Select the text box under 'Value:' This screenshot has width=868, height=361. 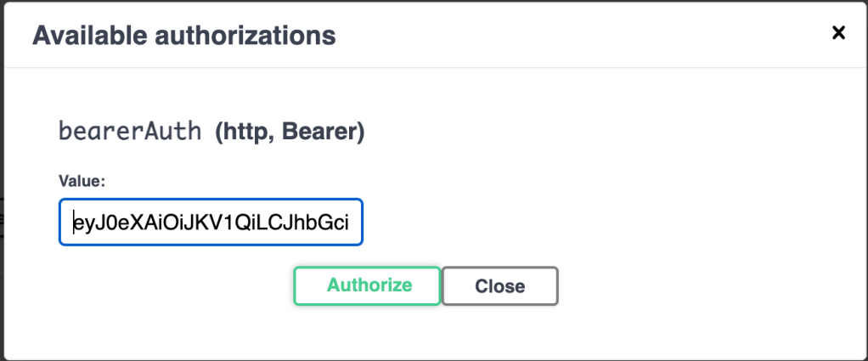coord(211,223)
